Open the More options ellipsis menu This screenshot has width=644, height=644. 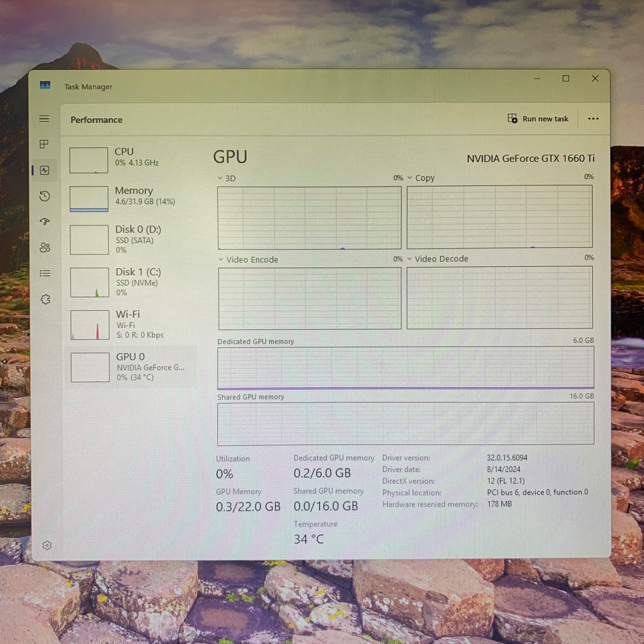593,119
